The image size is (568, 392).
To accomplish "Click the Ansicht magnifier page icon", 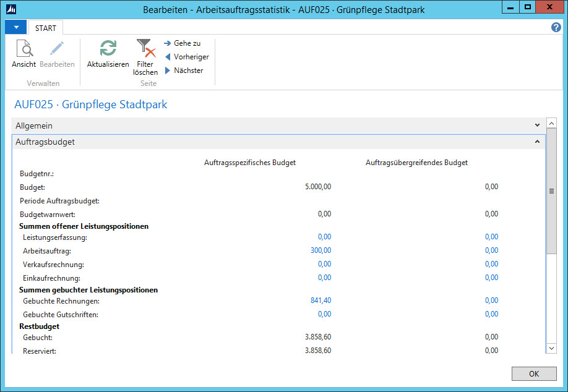I will (25, 48).
